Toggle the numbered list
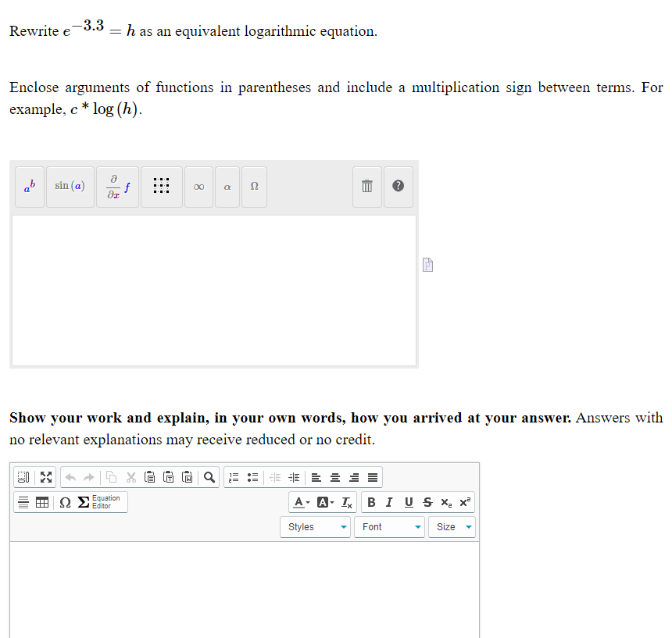This screenshot has width=672, height=638. 233,477
